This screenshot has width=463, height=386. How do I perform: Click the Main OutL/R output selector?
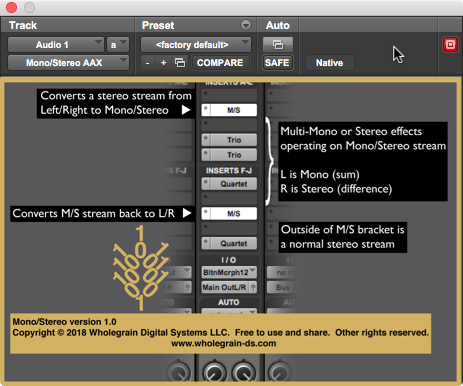pos(229,287)
